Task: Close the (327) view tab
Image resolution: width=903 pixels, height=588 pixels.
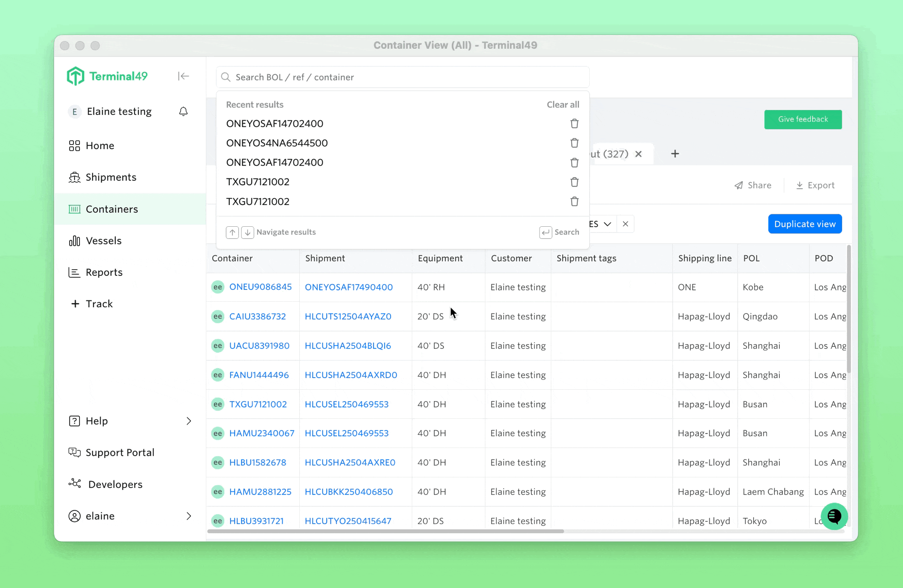Action: coord(638,154)
